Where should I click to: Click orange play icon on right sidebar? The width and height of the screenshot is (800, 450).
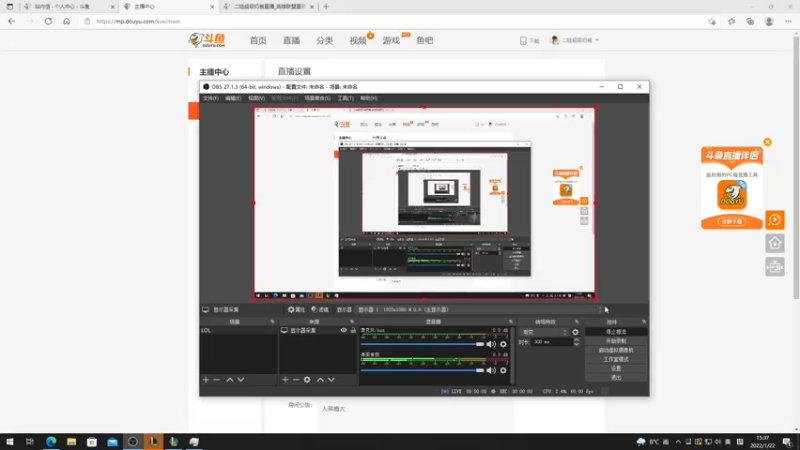[774, 220]
